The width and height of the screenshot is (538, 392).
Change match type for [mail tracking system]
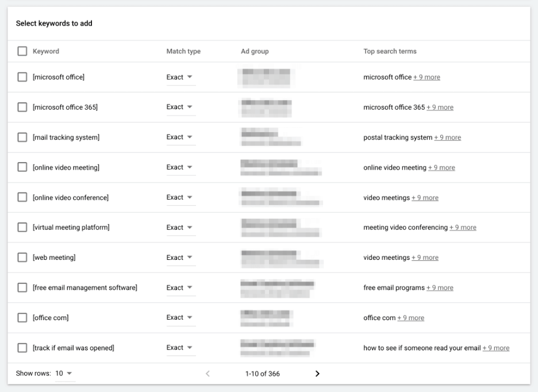tap(181, 137)
